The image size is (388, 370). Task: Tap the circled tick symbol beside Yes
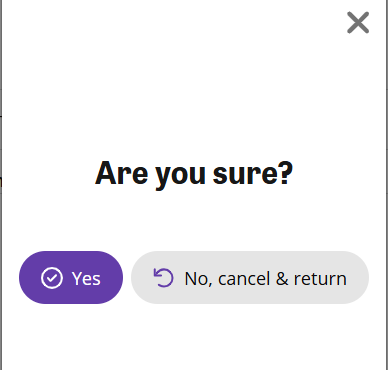52,278
